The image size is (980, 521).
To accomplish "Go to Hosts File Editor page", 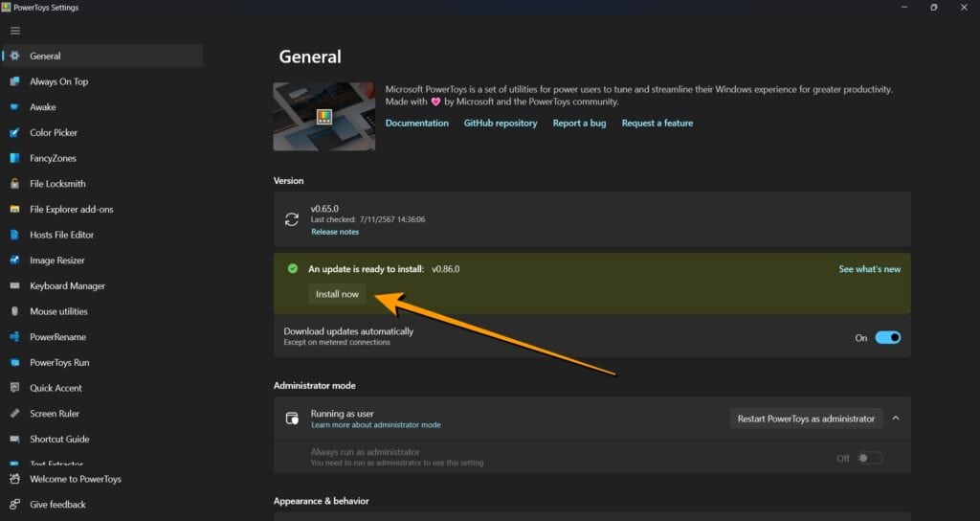I will (61, 235).
